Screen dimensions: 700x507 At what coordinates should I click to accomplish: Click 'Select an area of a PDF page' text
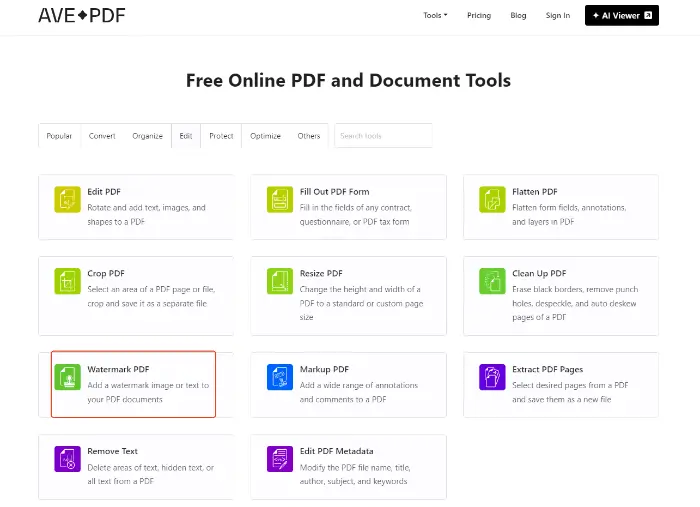point(151,296)
